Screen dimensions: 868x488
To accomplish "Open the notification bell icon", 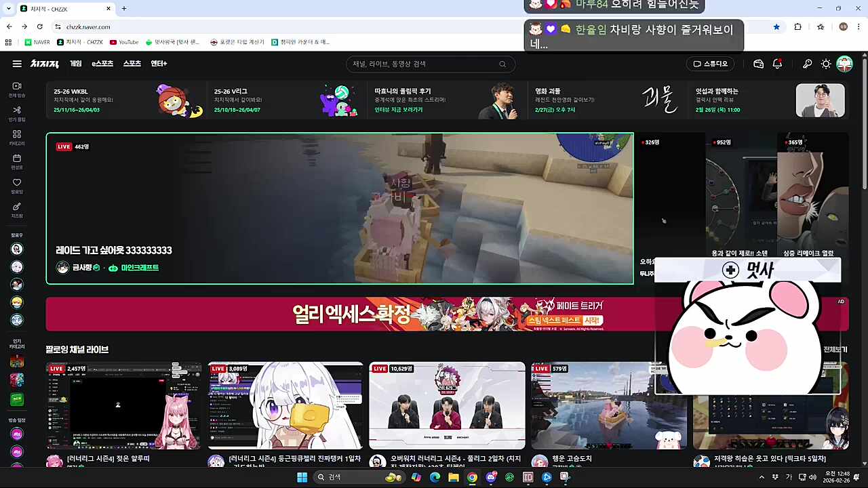I will (x=777, y=64).
